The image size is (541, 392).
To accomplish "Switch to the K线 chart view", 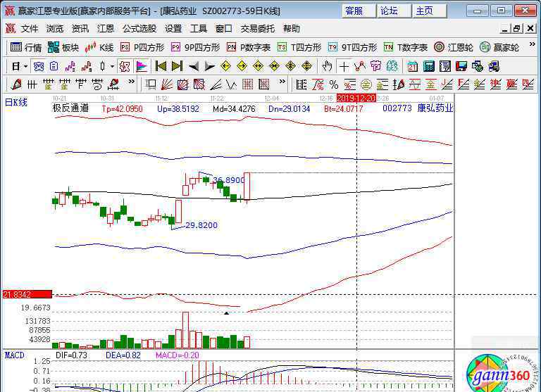I will coord(99,47).
